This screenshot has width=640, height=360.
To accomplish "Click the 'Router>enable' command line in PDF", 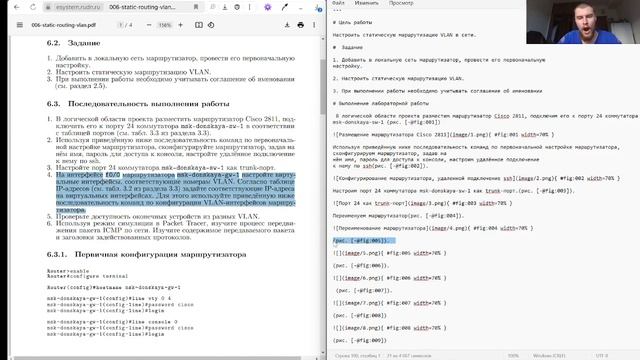I will 68,271.
